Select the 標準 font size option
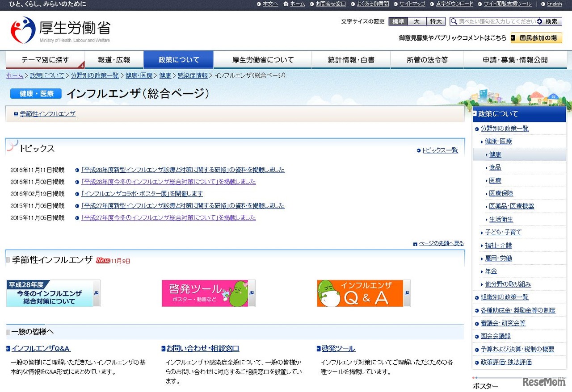The width and height of the screenshot is (572, 392). (x=397, y=21)
